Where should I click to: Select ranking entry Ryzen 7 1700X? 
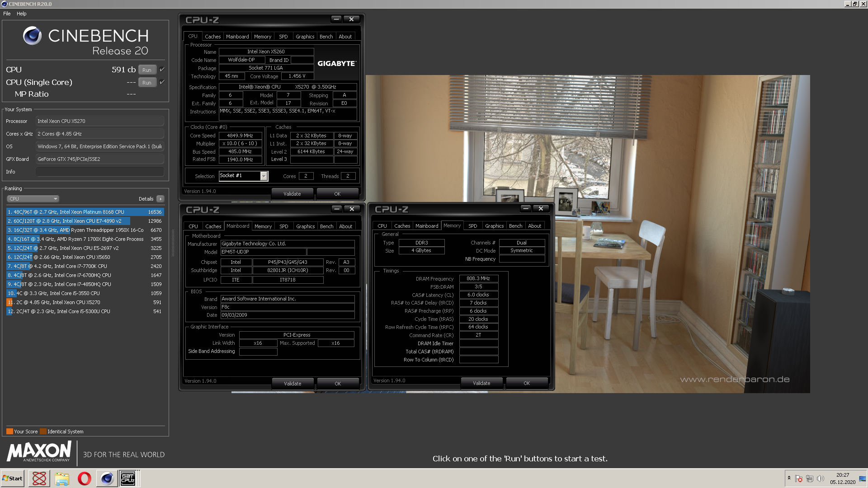click(x=85, y=239)
